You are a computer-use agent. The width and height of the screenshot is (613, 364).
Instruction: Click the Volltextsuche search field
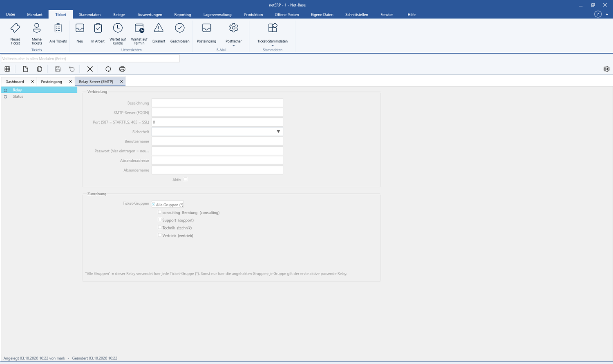(90, 58)
